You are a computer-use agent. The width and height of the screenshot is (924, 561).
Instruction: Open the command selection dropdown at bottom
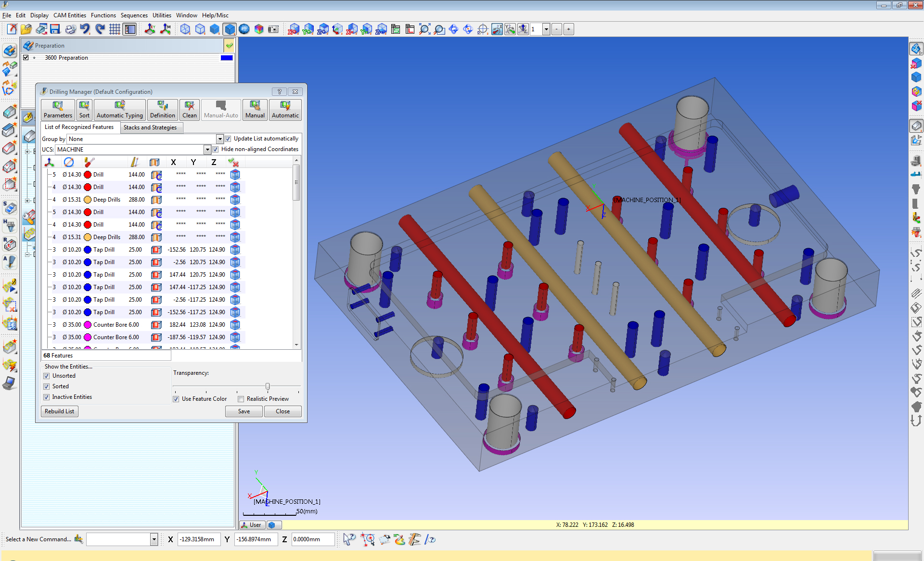(x=154, y=539)
